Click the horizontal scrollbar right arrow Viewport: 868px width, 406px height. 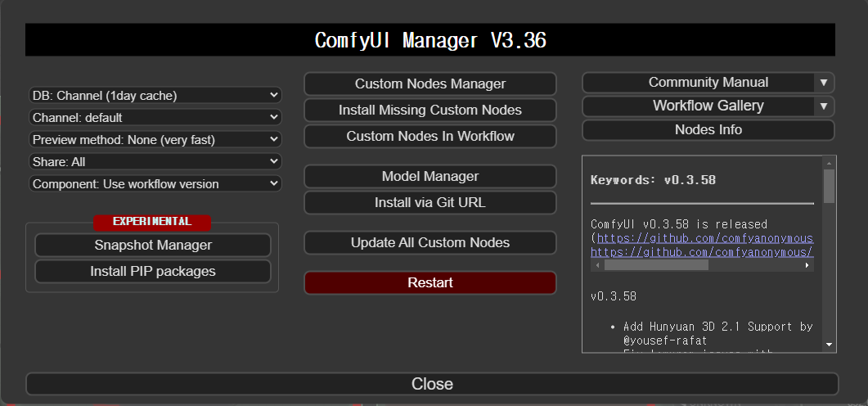(x=807, y=265)
